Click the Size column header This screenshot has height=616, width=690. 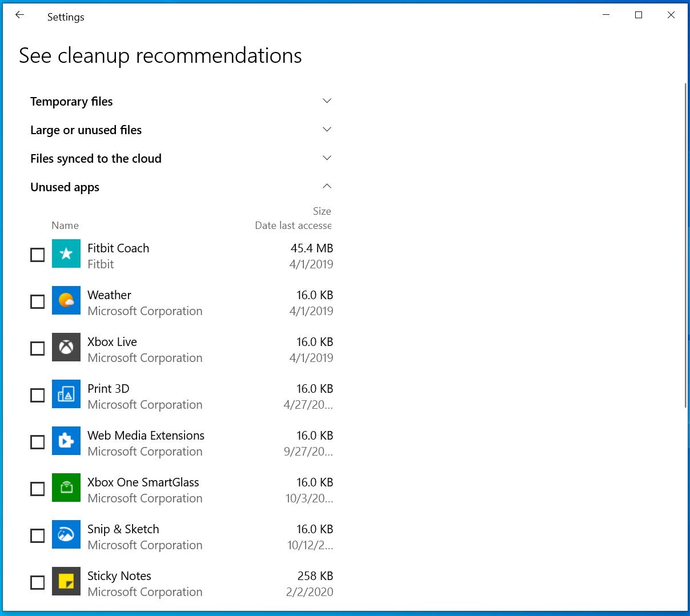(322, 211)
